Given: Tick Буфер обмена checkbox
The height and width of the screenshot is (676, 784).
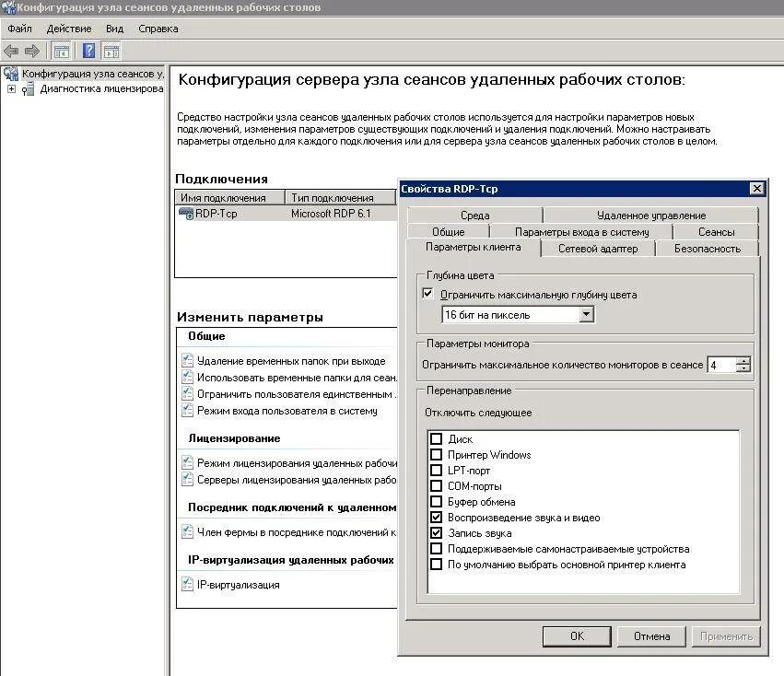Looking at the screenshot, I should coord(436,502).
